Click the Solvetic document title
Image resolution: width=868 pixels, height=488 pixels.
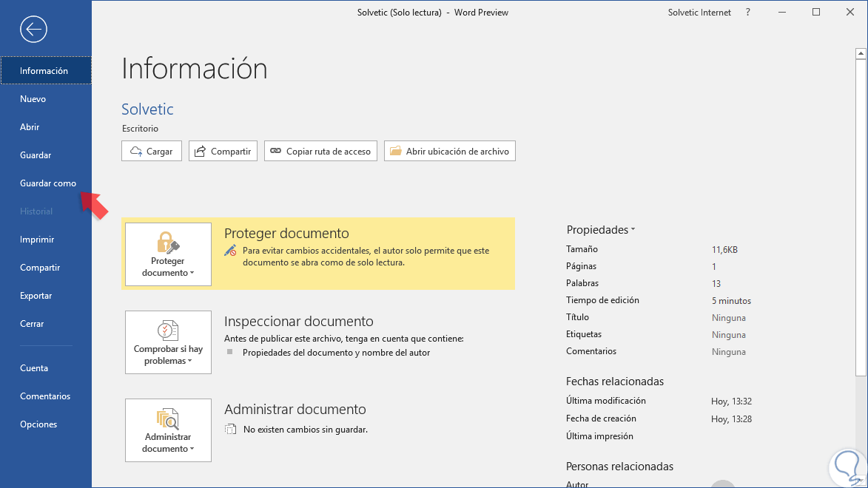coord(148,109)
